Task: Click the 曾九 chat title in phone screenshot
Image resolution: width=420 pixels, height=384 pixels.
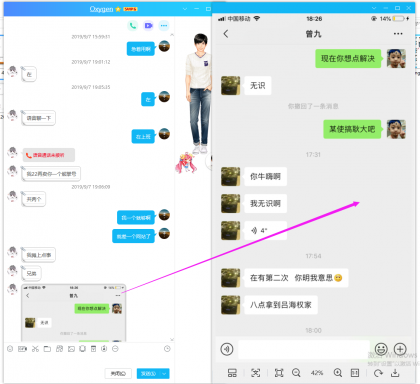Action: click(313, 34)
